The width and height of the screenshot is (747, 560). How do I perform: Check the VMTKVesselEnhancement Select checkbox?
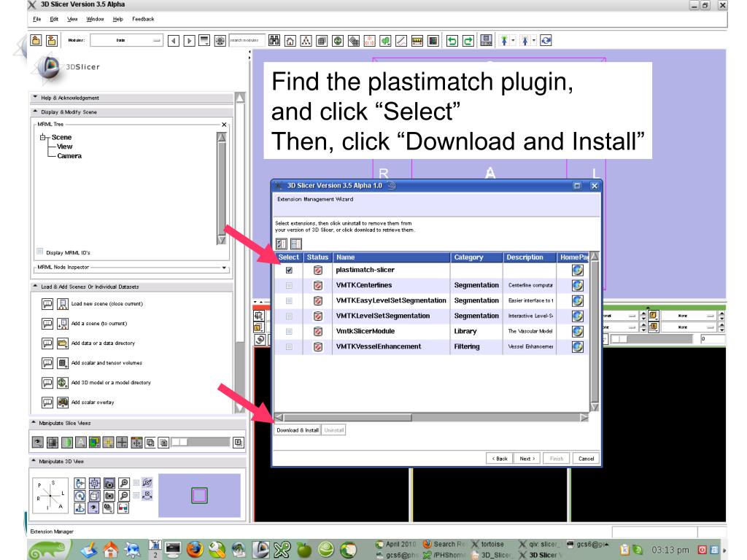point(289,346)
